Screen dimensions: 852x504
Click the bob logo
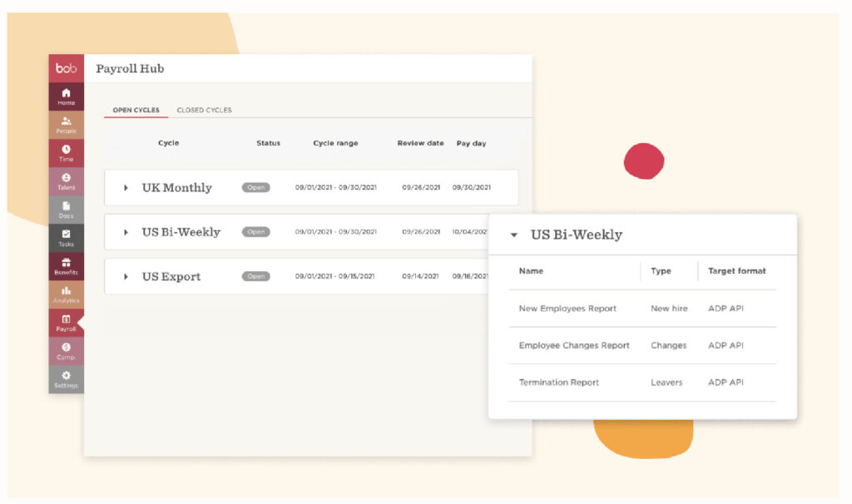tap(66, 68)
